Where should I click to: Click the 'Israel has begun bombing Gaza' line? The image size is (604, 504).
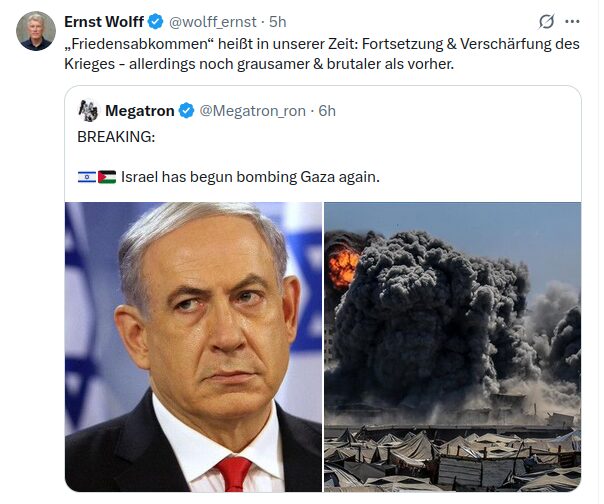coord(250,177)
